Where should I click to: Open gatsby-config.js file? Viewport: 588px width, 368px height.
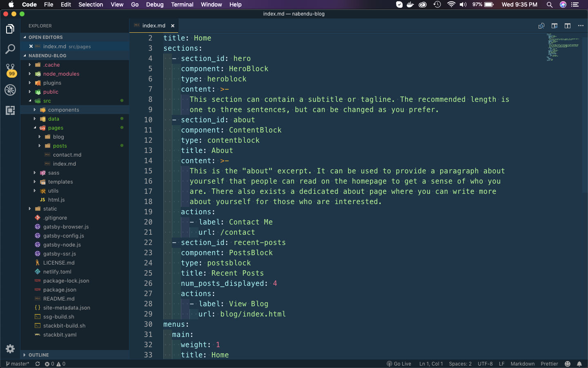[x=75, y=236]
